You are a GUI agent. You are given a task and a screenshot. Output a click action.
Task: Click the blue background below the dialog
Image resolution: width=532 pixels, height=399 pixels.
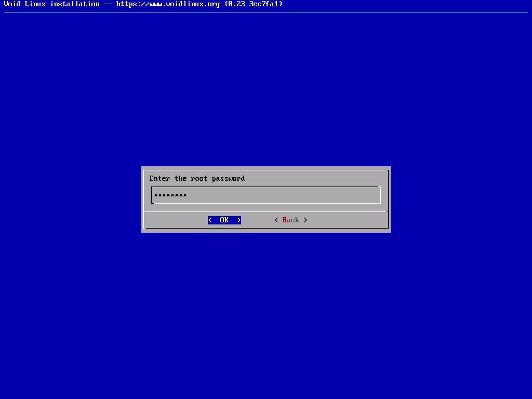[266, 312]
